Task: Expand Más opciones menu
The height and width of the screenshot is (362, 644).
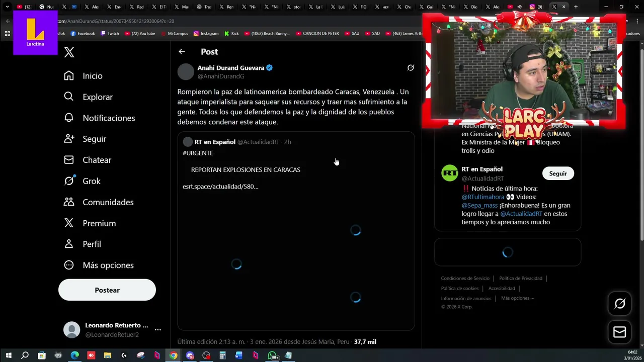Action: 99,265
